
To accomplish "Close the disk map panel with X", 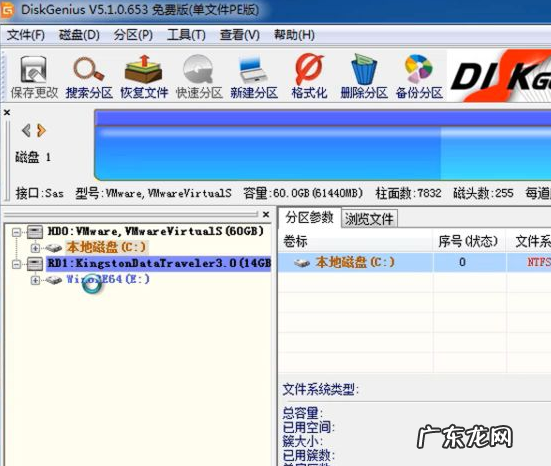I will 7,112.
